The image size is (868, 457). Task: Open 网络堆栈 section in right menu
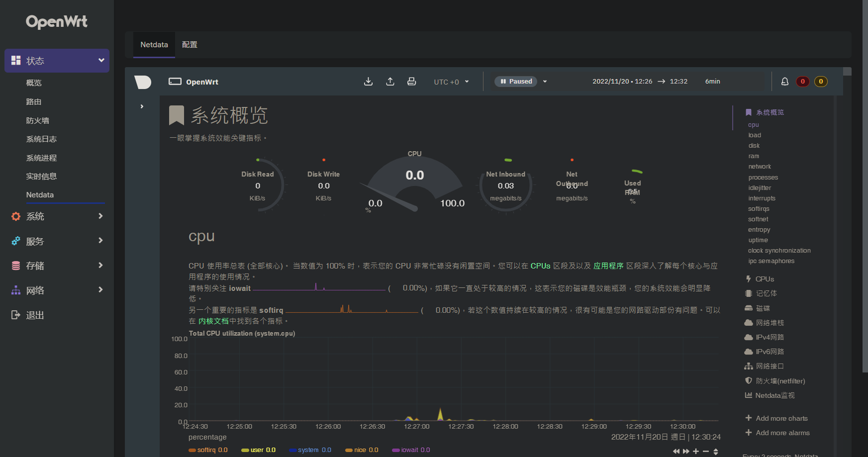764,323
